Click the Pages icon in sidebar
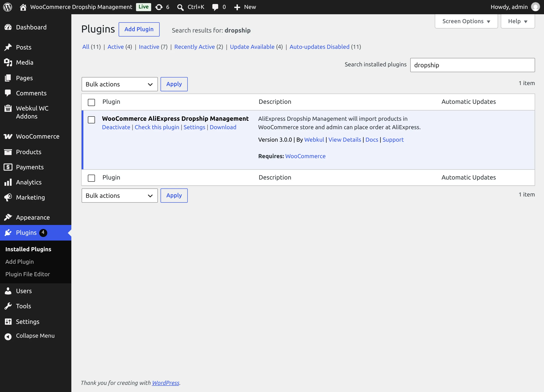 click(8, 78)
